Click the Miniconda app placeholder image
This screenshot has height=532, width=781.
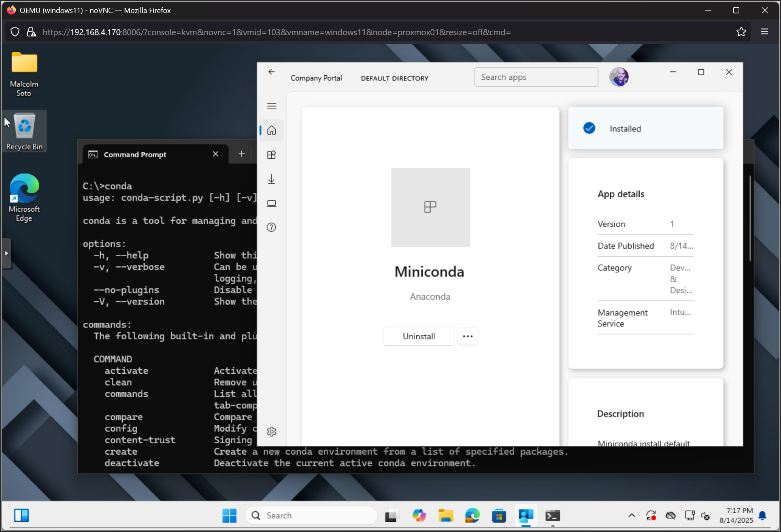430,207
